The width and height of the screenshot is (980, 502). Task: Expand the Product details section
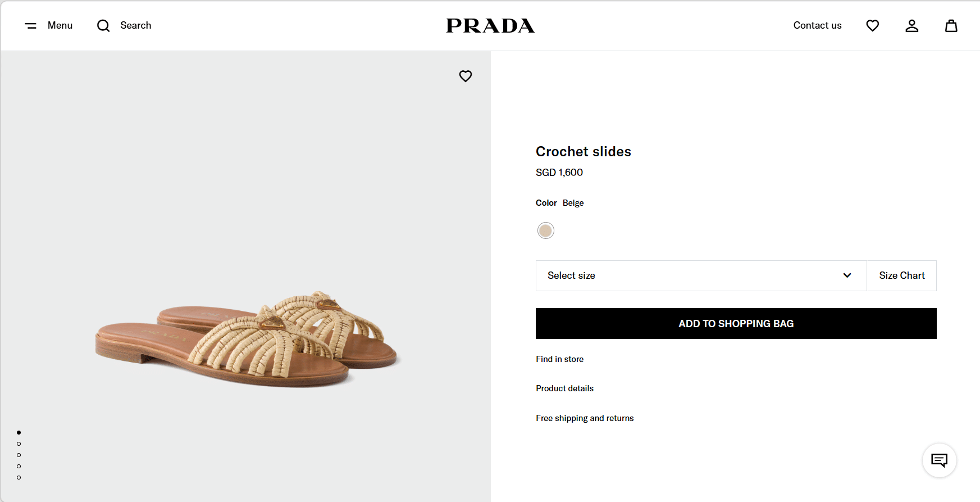click(564, 388)
